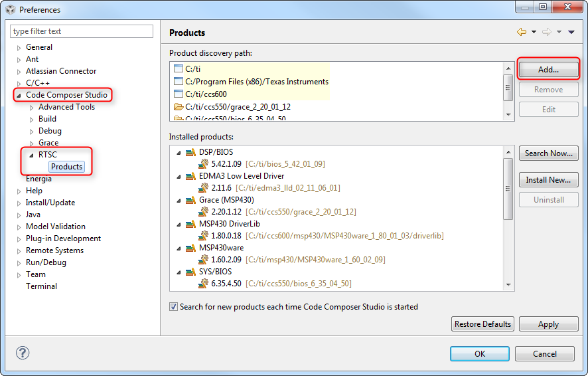Image resolution: width=588 pixels, height=376 pixels.
Task: Select the Debug preferences item
Action: click(x=50, y=131)
